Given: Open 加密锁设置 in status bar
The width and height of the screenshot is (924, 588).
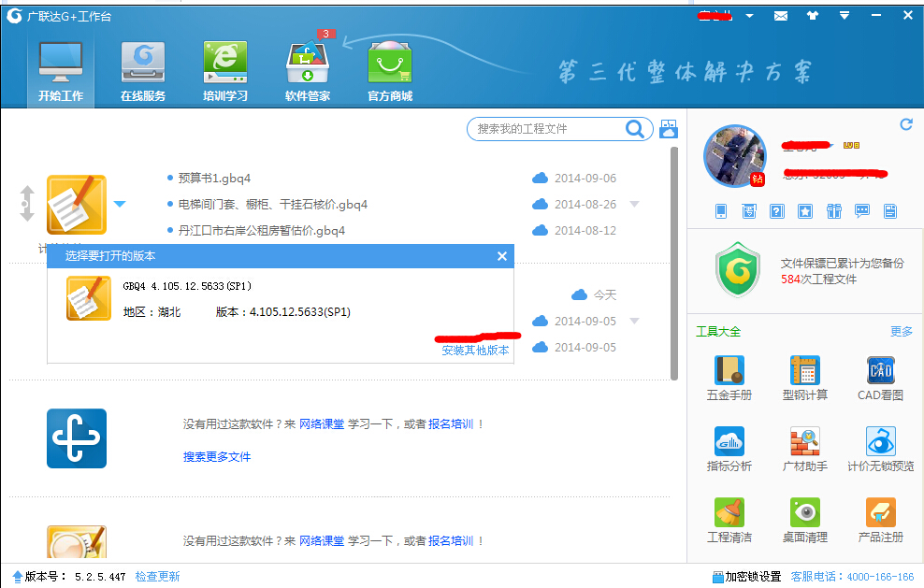Looking at the screenshot, I should [x=746, y=576].
